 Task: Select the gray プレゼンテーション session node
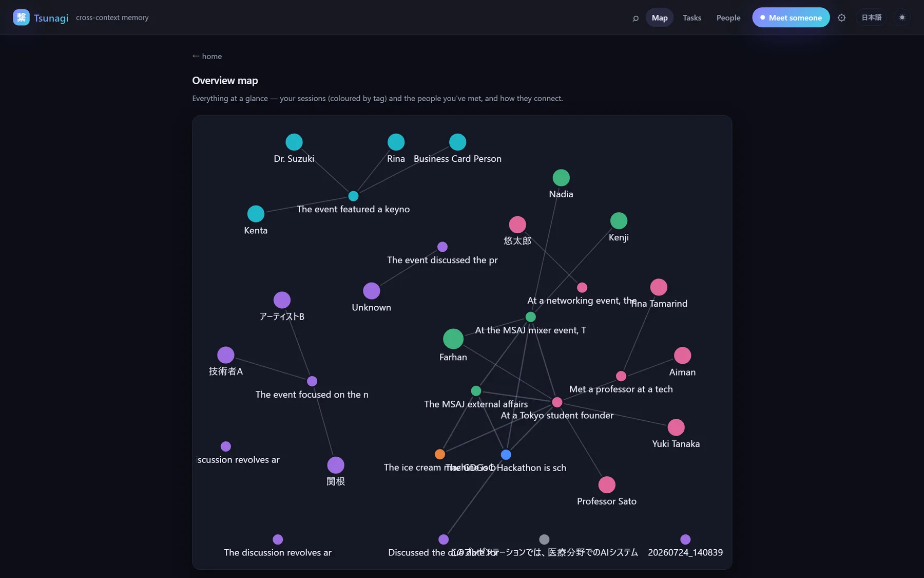tap(544, 539)
